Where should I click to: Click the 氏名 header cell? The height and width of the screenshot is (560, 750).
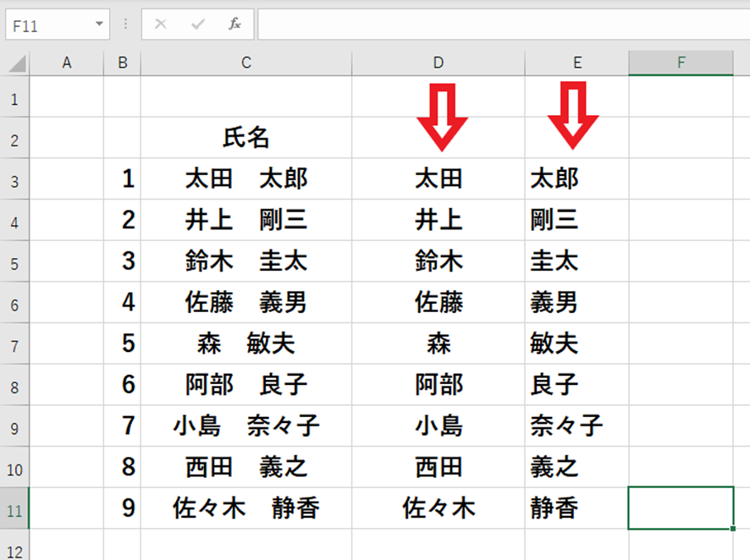click(x=246, y=138)
